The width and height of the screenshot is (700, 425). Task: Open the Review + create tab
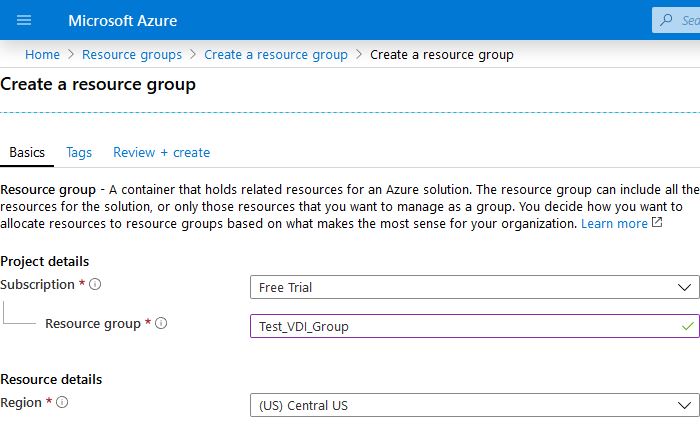coord(161,152)
